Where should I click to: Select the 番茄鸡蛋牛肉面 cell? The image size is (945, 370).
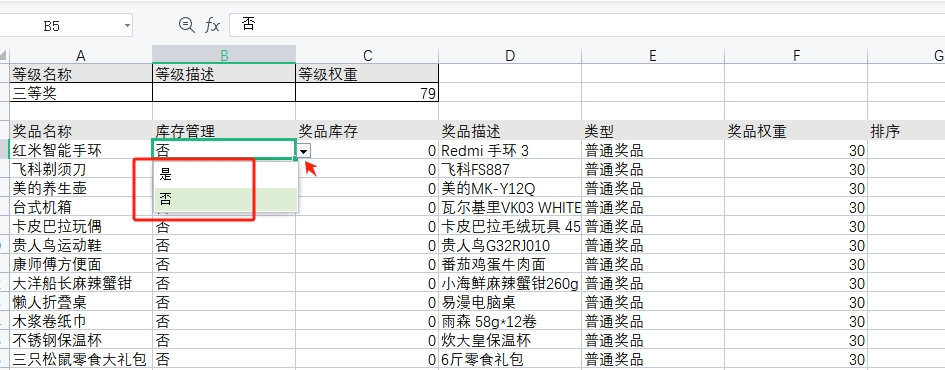coord(510,264)
